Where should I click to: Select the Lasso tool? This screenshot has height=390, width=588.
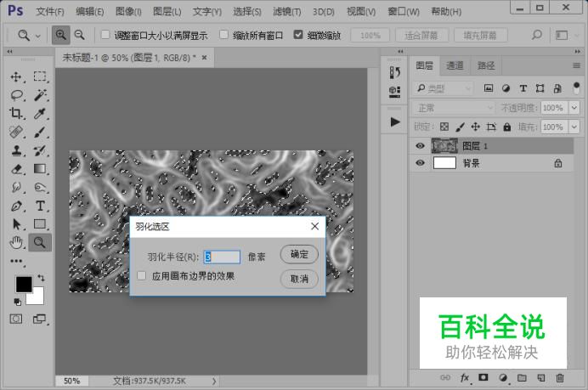[16, 95]
